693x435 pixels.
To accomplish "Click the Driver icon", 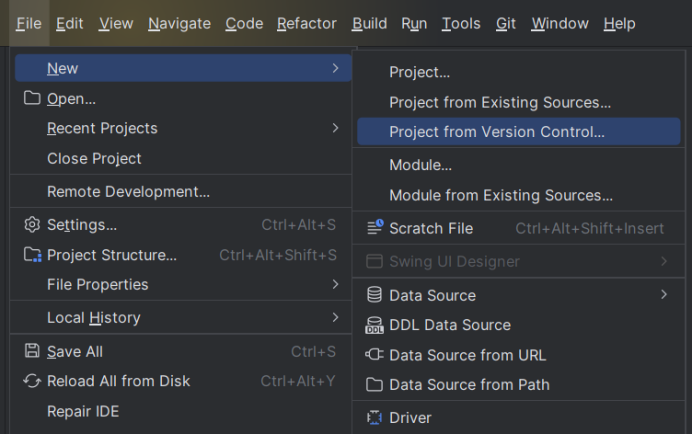I will (375, 417).
